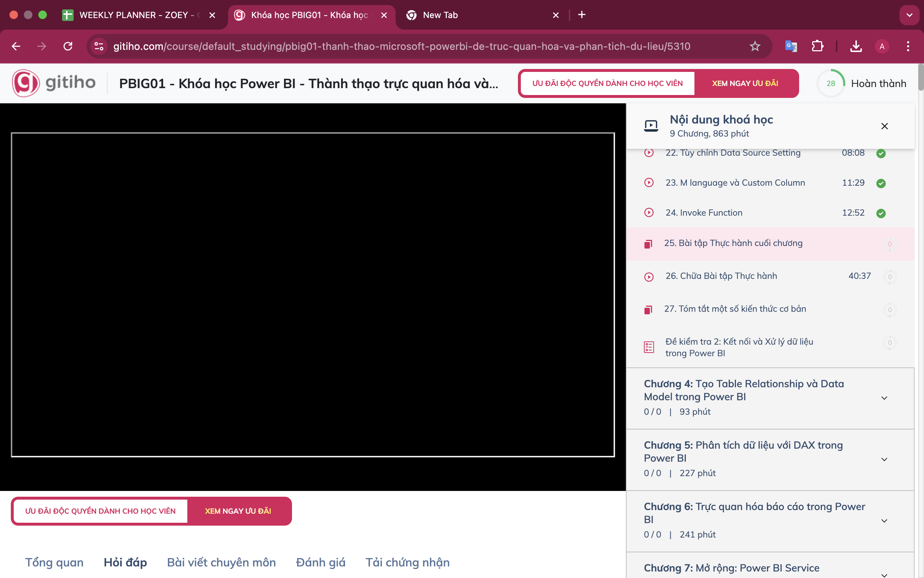This screenshot has height=578, width=924.
Task: Click document icon for lesson 27
Action: (x=648, y=310)
